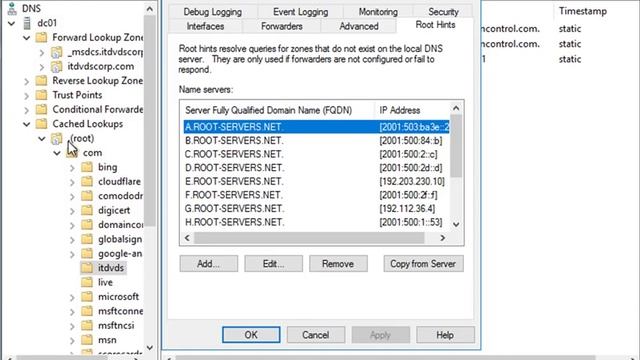
Task: Click the name servers horizontal scrollbar thumb
Action: [309, 238]
